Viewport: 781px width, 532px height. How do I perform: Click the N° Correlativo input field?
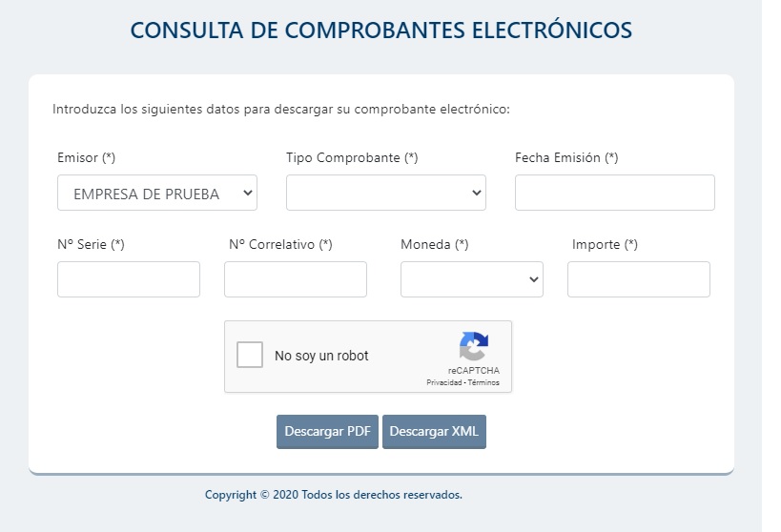click(296, 279)
